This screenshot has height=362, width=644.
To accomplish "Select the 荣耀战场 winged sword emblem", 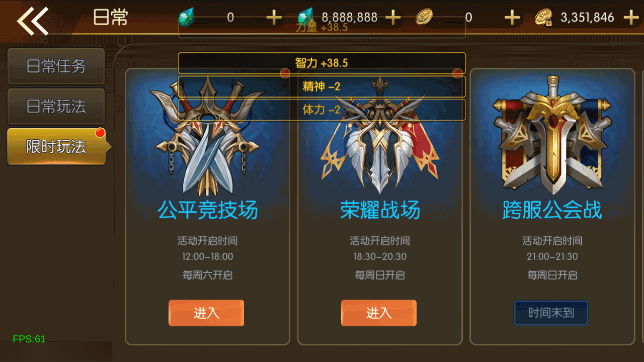I will click(380, 136).
